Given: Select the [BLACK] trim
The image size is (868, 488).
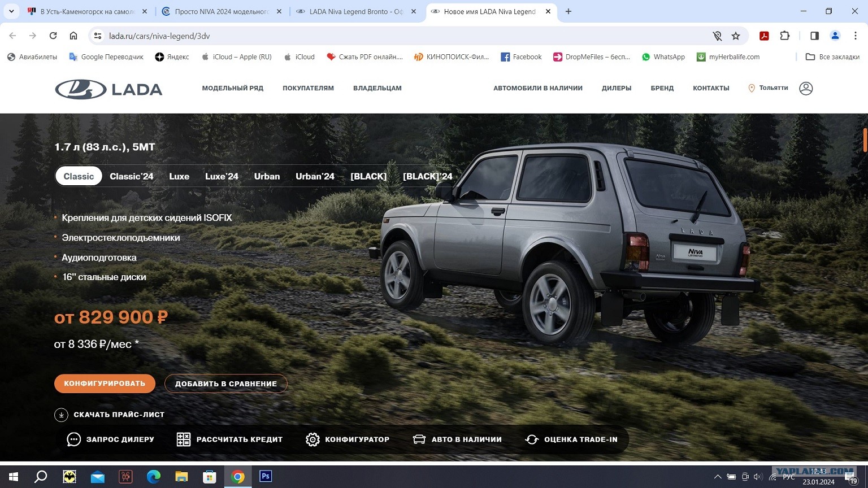Looking at the screenshot, I should 368,176.
